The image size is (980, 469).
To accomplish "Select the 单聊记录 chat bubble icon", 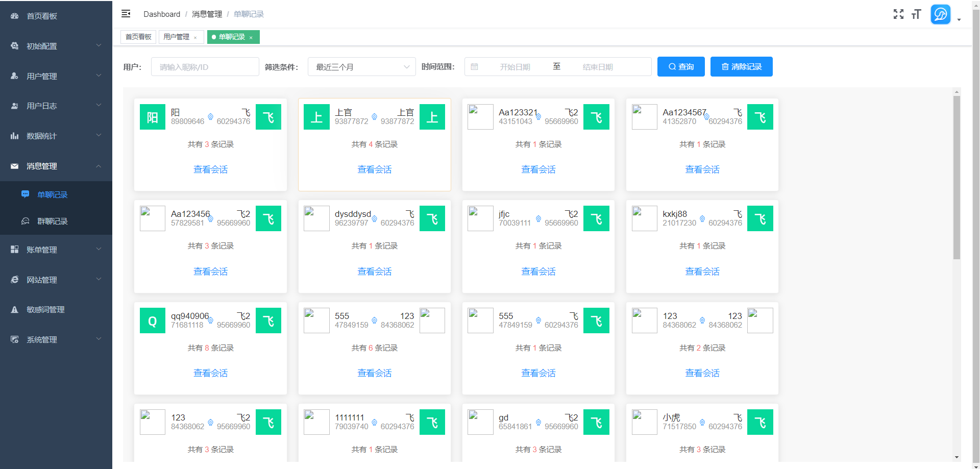I will (25, 194).
